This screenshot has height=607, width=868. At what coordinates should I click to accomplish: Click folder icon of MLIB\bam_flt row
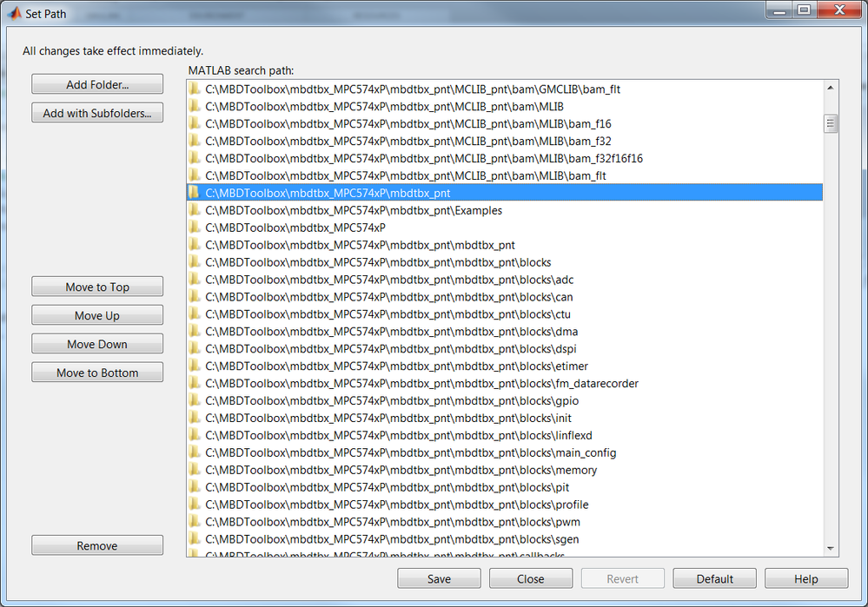click(194, 175)
